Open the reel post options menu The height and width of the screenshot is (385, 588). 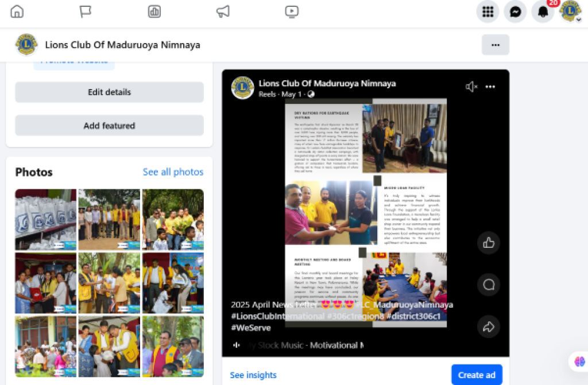coord(490,87)
